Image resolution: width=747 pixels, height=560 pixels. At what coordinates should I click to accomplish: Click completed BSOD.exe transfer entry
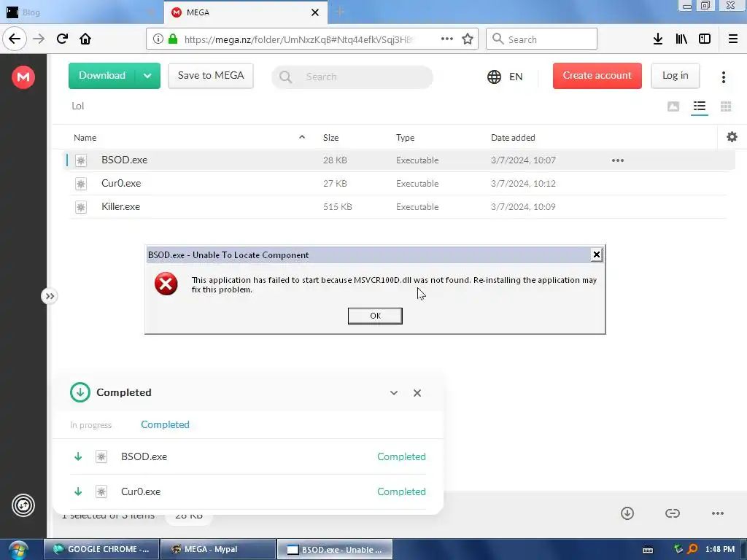[x=248, y=456]
